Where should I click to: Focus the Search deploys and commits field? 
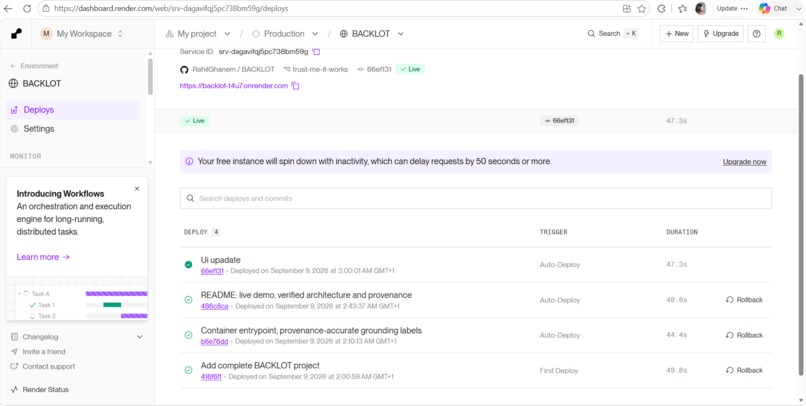tap(475, 198)
